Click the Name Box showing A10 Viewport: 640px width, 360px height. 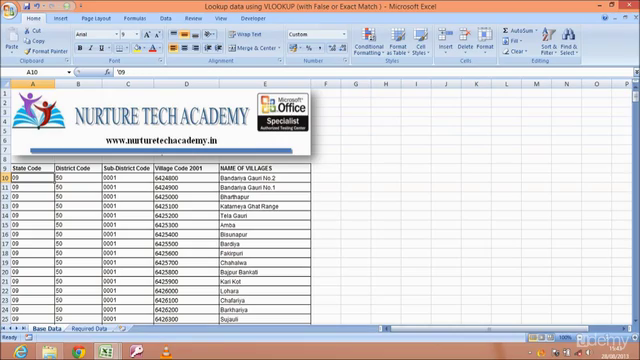click(32, 72)
